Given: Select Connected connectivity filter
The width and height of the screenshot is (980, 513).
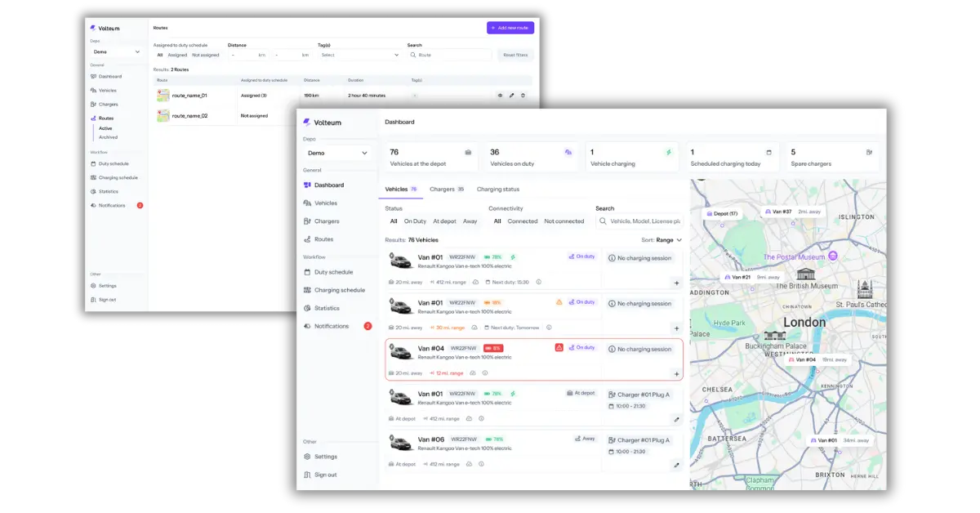Looking at the screenshot, I should coord(523,221).
